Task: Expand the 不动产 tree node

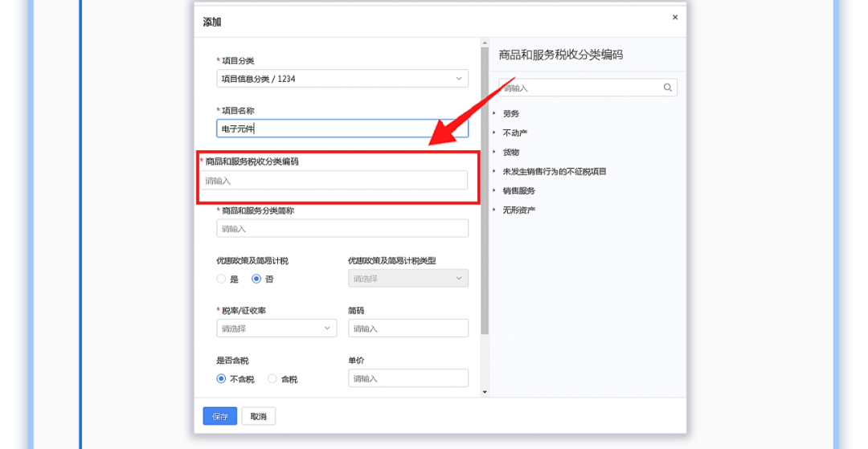Action: point(494,133)
